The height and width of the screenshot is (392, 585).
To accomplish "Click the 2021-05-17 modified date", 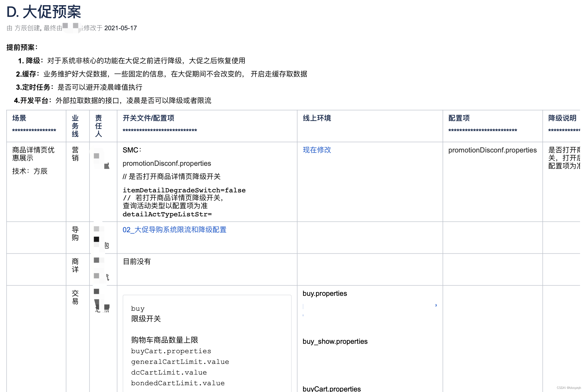I will point(120,28).
